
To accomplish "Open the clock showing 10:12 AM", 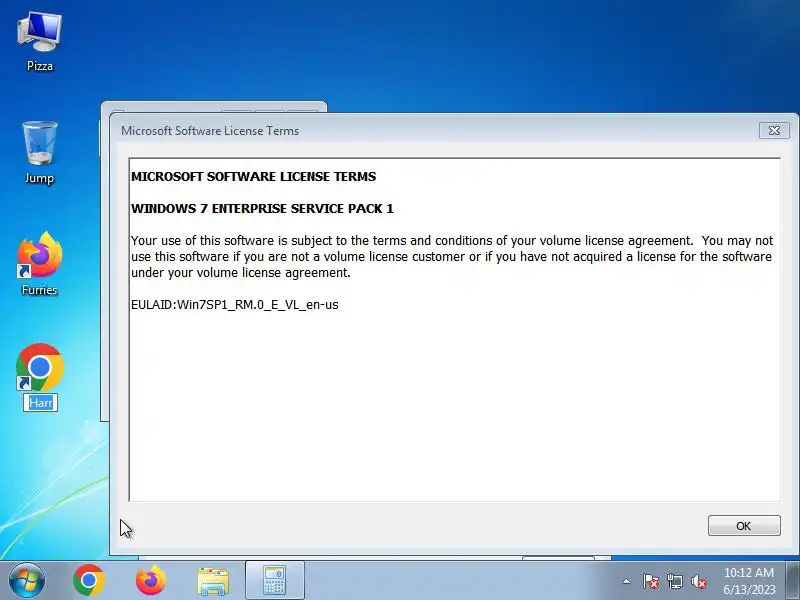I will click(748, 581).
